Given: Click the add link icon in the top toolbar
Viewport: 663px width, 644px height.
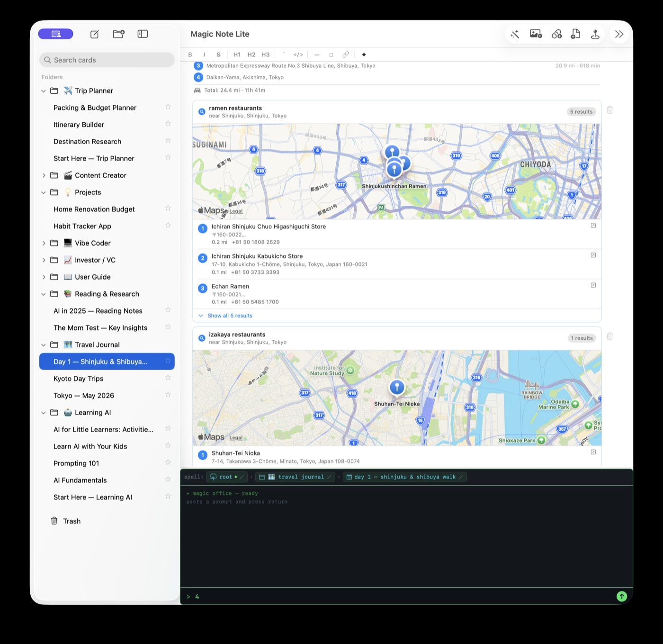Looking at the screenshot, I should (x=557, y=34).
